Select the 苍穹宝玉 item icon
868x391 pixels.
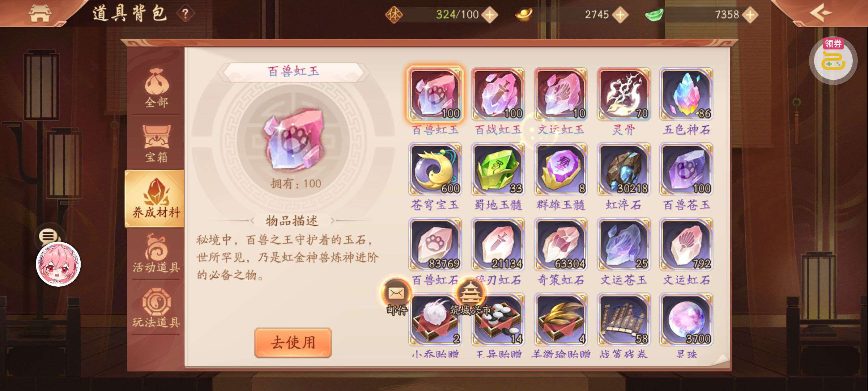435,169
